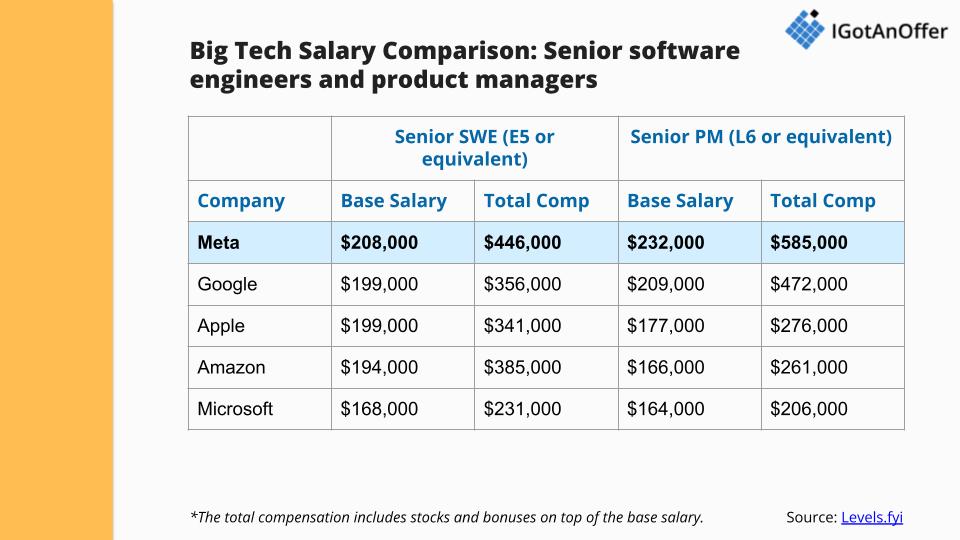This screenshot has height=540, width=960.
Task: Select the Amazon company name cell
Action: 231,367
